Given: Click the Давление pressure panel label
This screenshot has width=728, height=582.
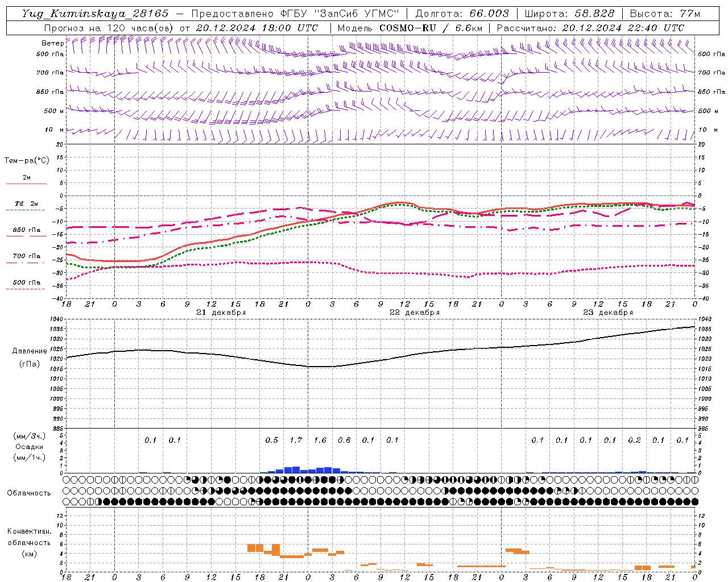Looking at the screenshot, I should pyautogui.click(x=30, y=351).
